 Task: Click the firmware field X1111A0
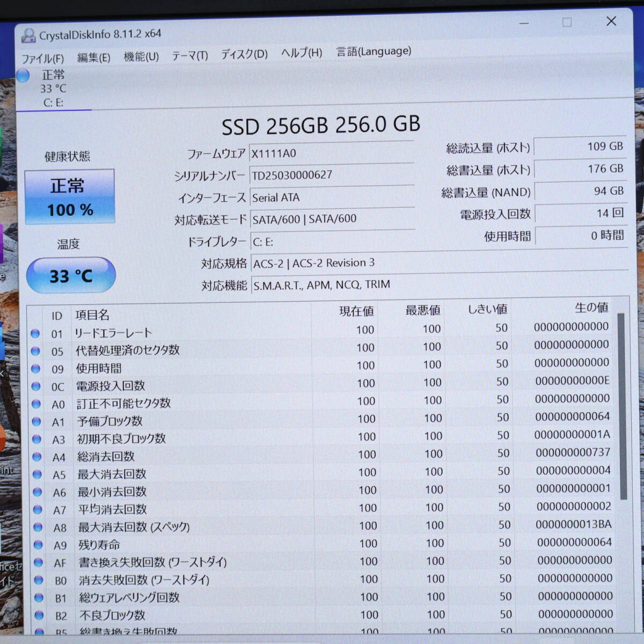pyautogui.click(x=331, y=153)
